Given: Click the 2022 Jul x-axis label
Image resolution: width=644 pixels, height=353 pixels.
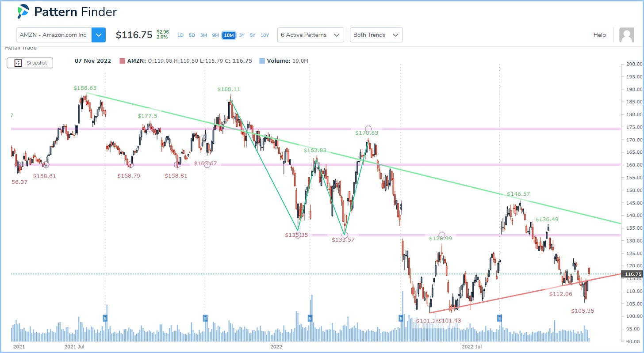Looking at the screenshot, I should 471,347.
